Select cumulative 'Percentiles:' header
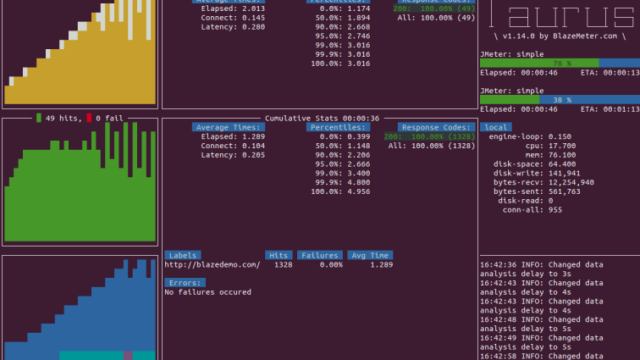This screenshot has width=640, height=360. [338, 127]
